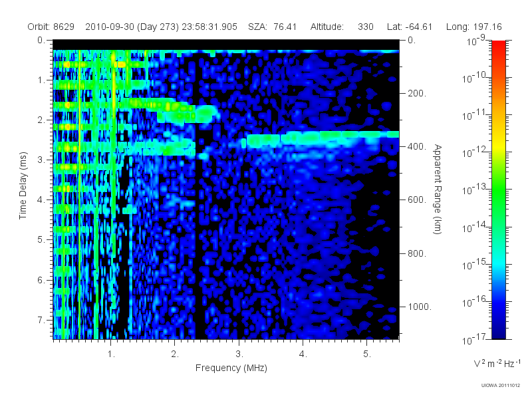Viewport: 532px width, 399px height.
Task: Click the '800.' apparent range tick label
Action: [417, 253]
